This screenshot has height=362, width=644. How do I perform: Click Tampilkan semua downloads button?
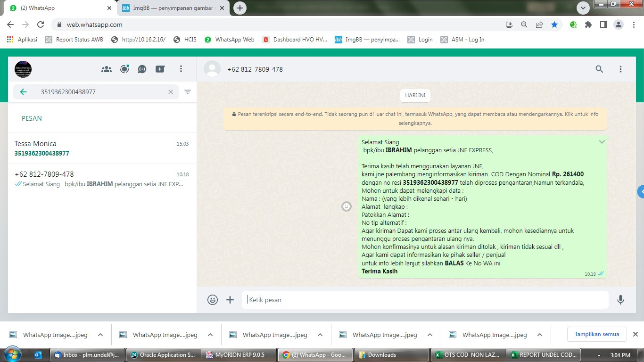click(596, 334)
